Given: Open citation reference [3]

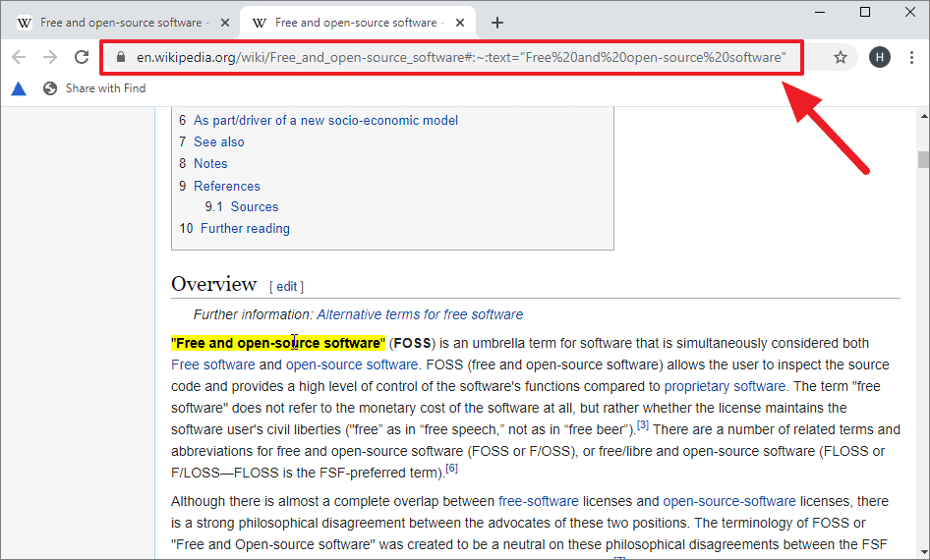Looking at the screenshot, I should 643,424.
